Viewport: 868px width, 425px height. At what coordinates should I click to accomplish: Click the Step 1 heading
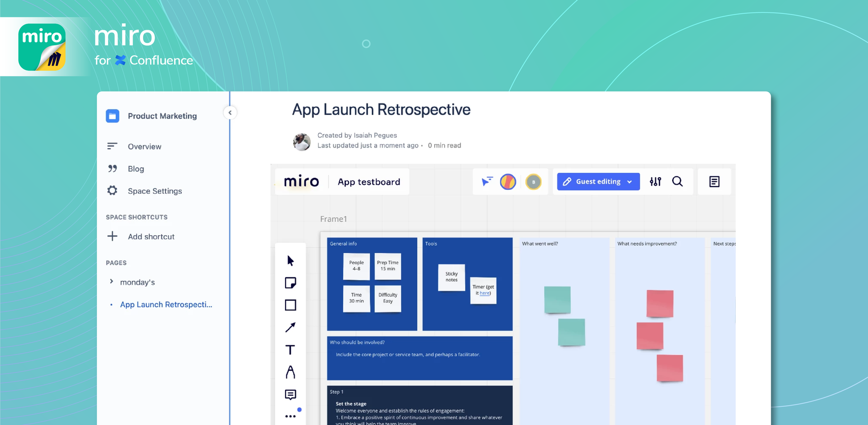coord(337,392)
